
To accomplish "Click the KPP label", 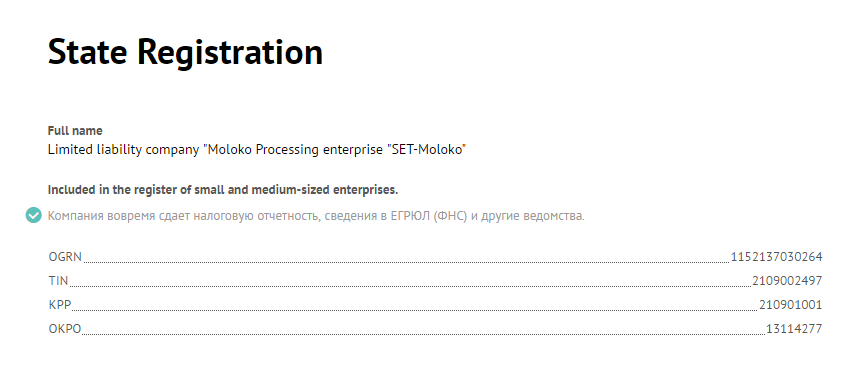I will [x=60, y=304].
